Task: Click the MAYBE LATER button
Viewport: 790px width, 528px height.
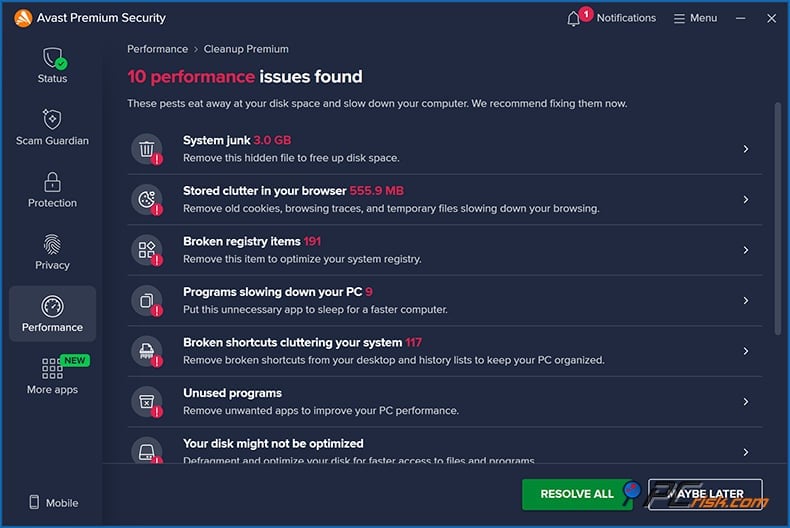Action: click(x=705, y=494)
